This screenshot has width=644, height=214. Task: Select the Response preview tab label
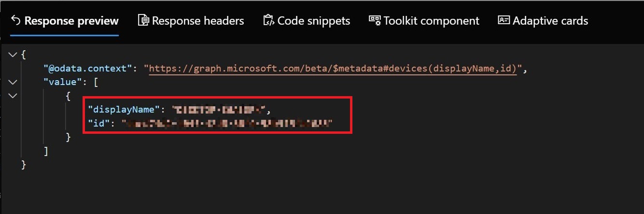pos(71,21)
